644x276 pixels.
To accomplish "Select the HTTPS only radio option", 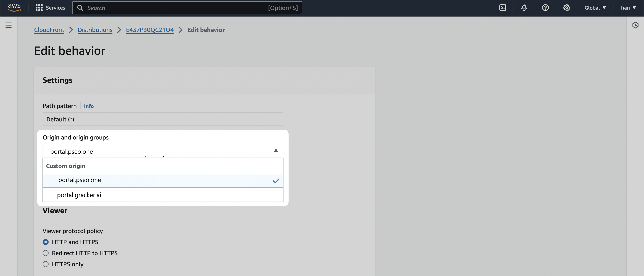I will [46, 264].
